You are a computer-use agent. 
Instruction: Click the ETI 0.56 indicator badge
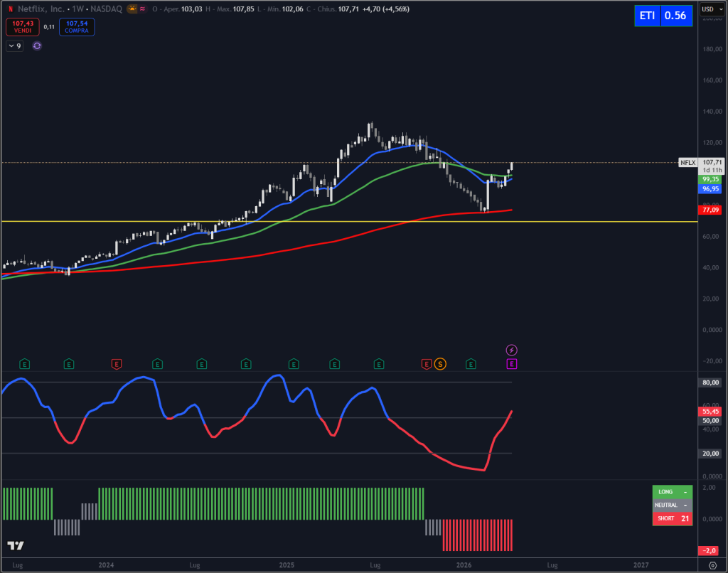point(663,15)
